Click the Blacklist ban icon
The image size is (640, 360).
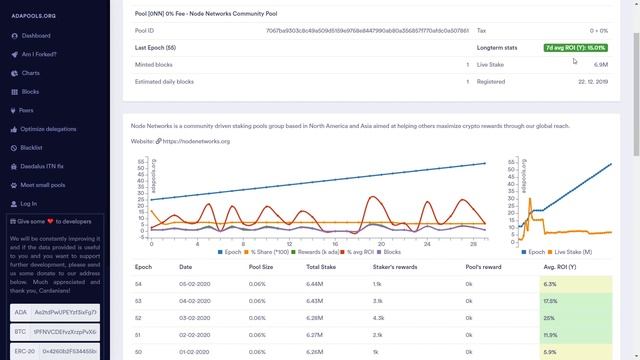(14, 148)
